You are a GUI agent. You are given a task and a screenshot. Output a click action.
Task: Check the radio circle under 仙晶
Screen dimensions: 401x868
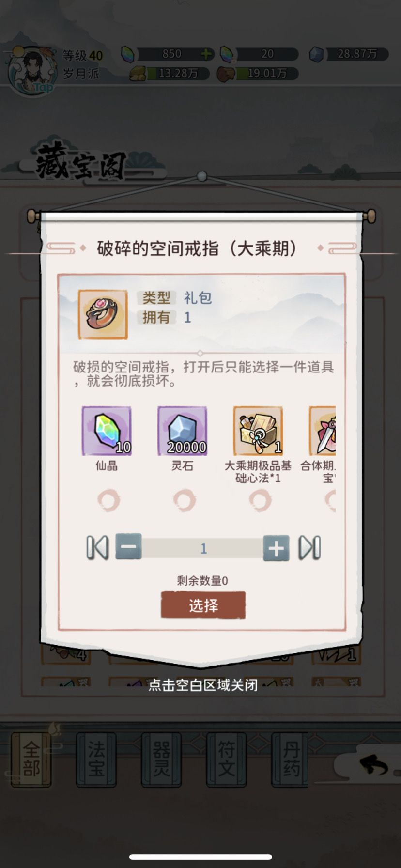pos(108,500)
